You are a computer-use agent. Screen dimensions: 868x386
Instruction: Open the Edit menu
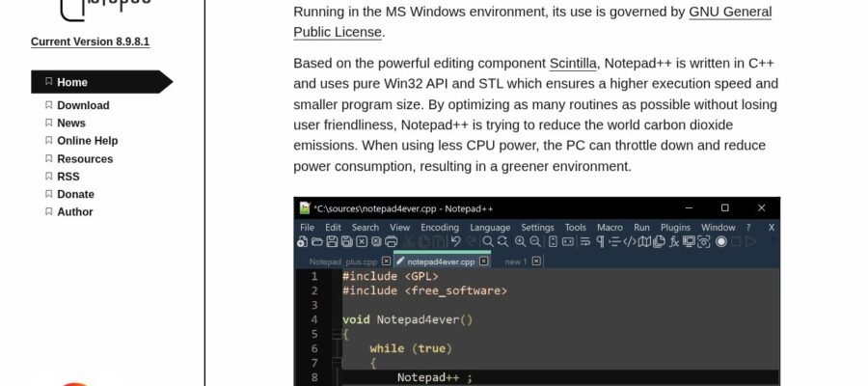333,228
